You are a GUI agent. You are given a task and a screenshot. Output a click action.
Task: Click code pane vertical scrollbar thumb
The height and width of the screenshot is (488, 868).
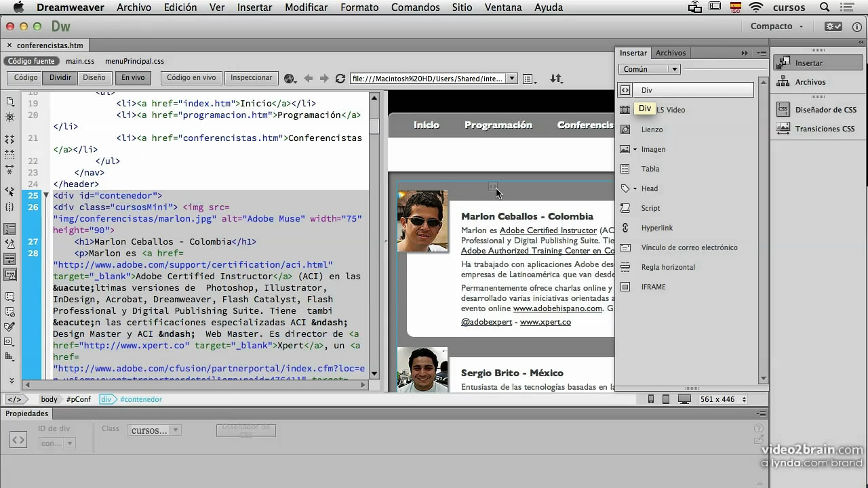click(x=374, y=126)
